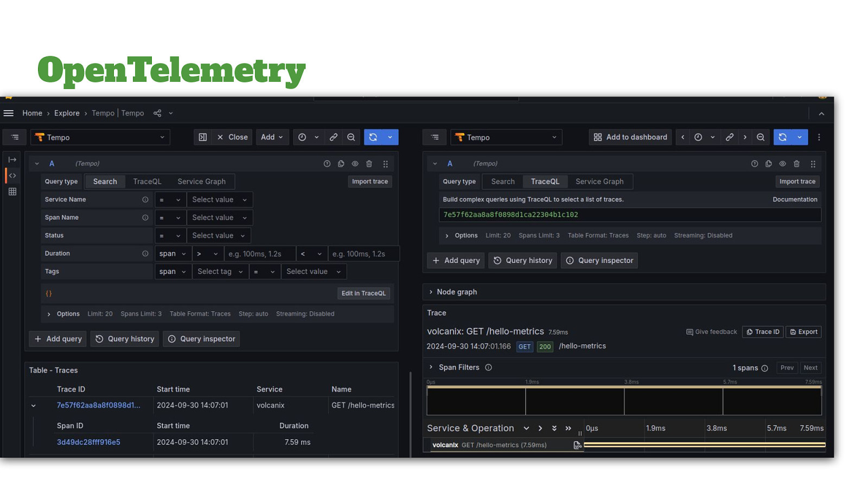Open Tempo data source picker in right pane
The image size is (868, 488).
[x=506, y=137]
